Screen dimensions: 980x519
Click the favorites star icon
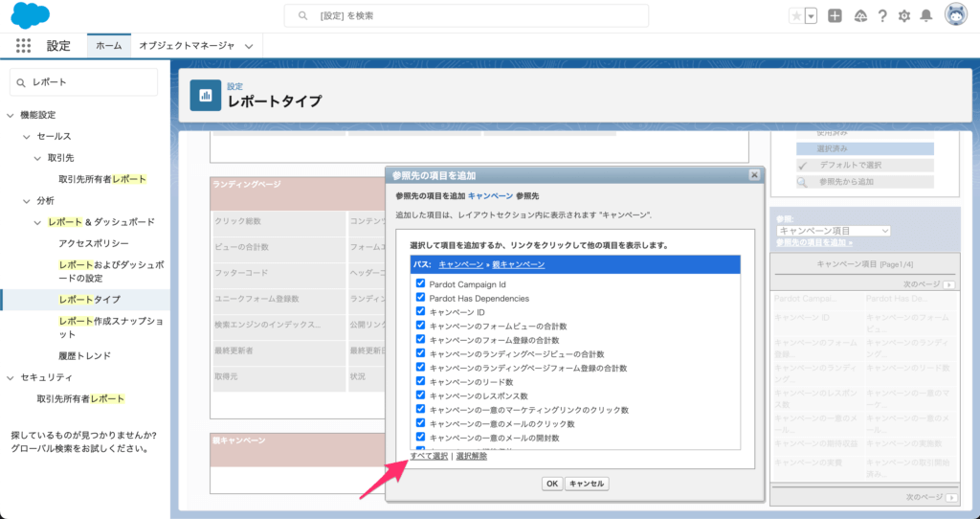click(x=796, y=16)
